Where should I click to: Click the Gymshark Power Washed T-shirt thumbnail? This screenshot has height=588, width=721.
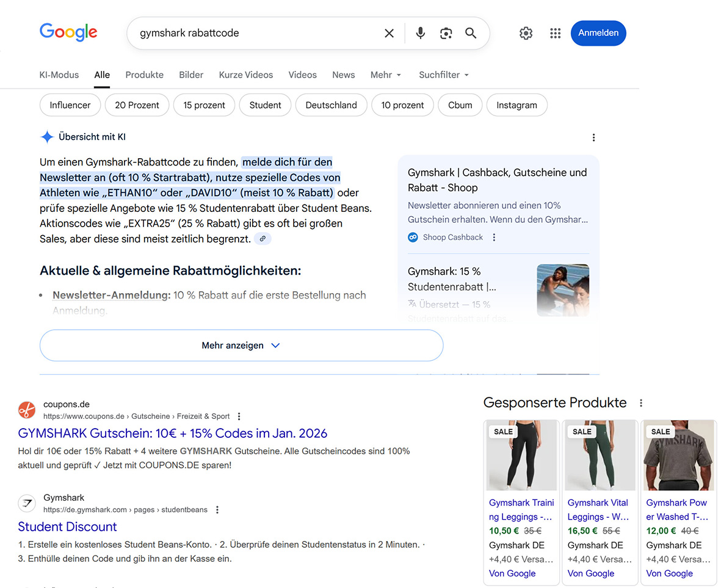pos(678,456)
